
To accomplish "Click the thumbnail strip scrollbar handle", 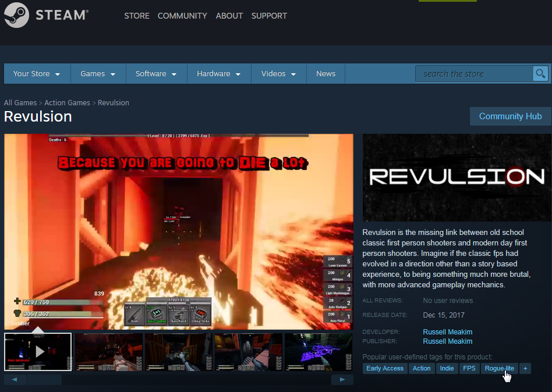I will pyautogui.click(x=44, y=380).
